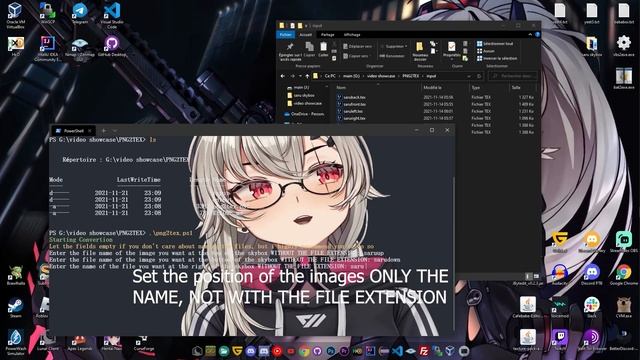Select the sarufront.tex file
640x360 pixels.
(351, 104)
